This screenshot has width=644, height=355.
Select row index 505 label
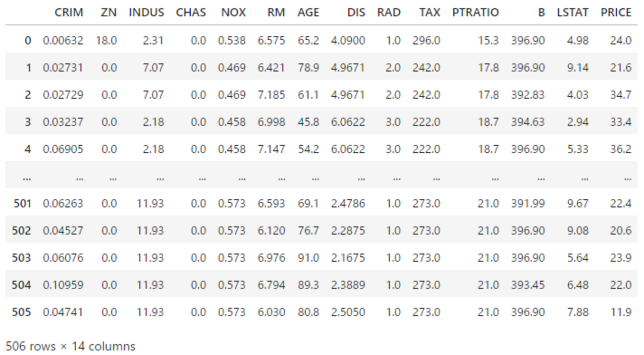pyautogui.click(x=21, y=312)
